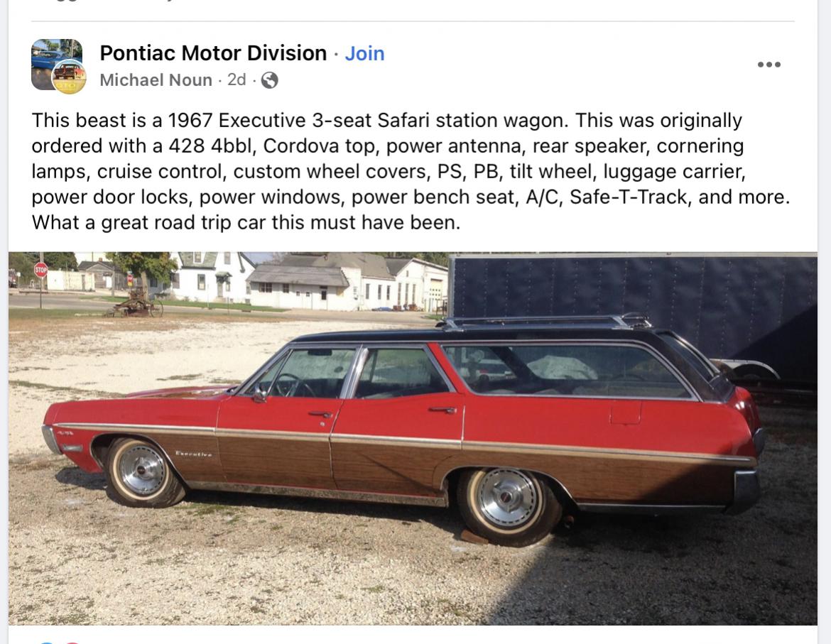Select the post description about the 1967 Executive
831x644 pixels.
coord(410,171)
